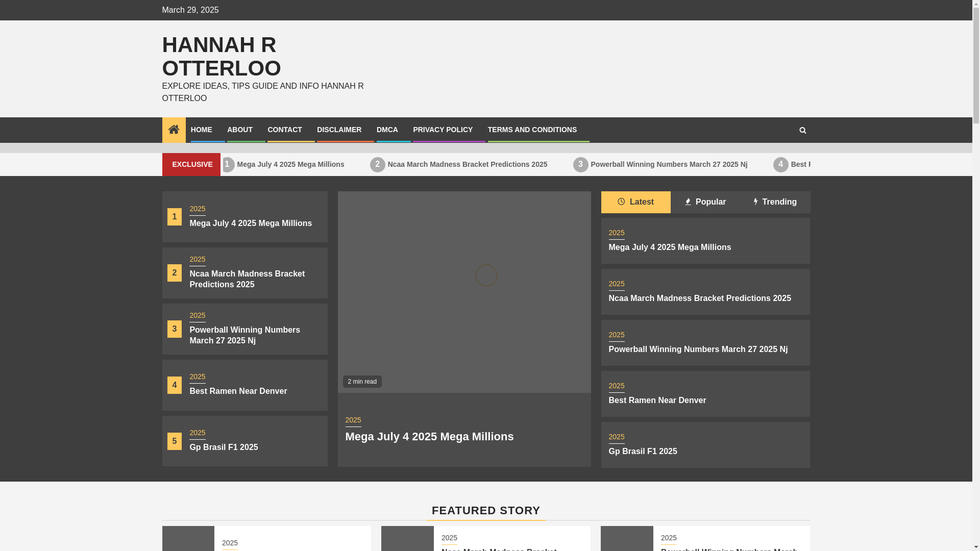Click the HANNAH R OTTERLOO site title
This screenshot has width=980, height=551.
pyautogui.click(x=222, y=57)
